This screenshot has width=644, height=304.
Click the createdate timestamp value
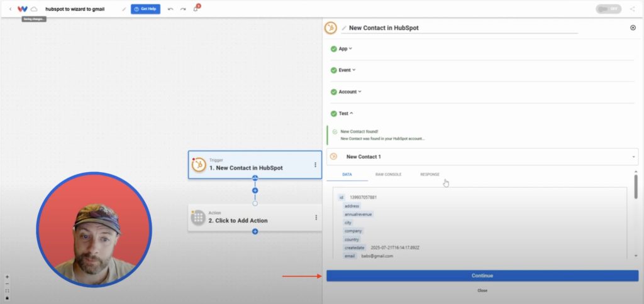point(395,248)
